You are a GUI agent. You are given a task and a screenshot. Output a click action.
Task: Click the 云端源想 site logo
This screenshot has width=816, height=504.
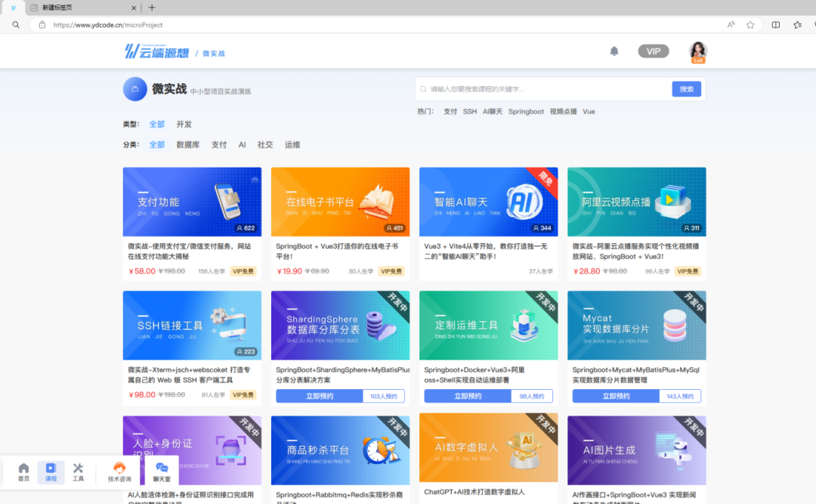point(157,51)
